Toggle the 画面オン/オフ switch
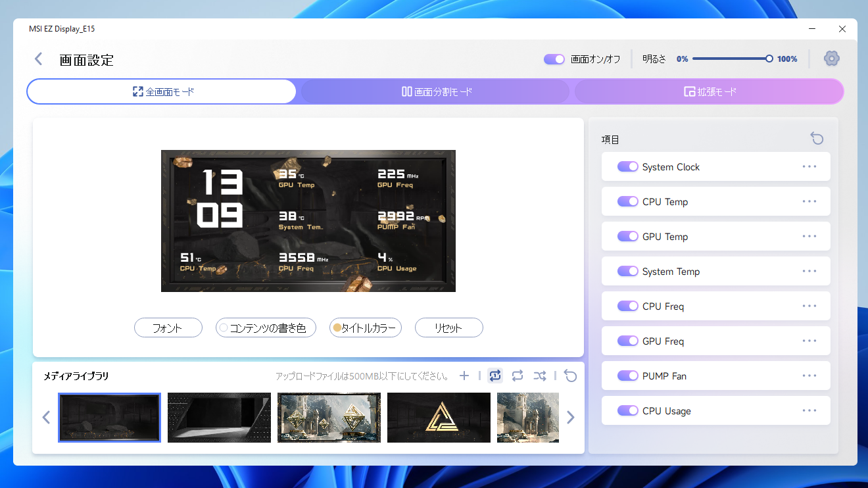 554,59
